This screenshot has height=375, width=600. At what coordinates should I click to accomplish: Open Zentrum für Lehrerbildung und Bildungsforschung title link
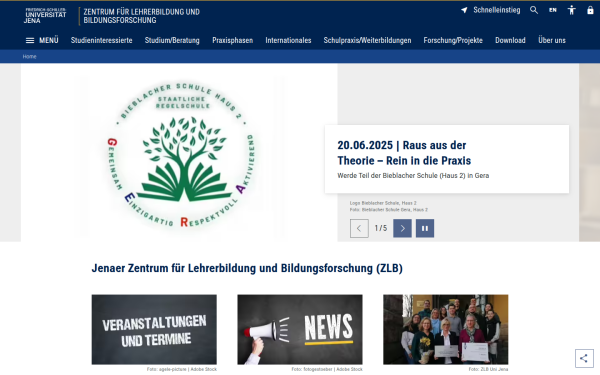(x=141, y=16)
